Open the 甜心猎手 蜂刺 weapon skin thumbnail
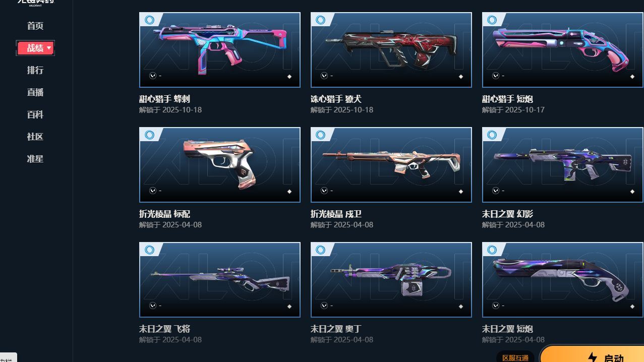 pyautogui.click(x=220, y=50)
